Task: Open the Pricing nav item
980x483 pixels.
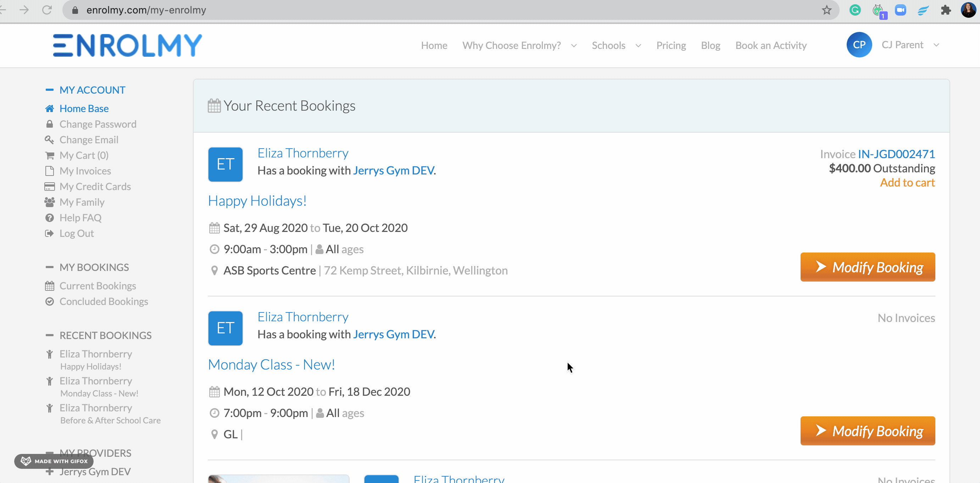Action: (671, 45)
